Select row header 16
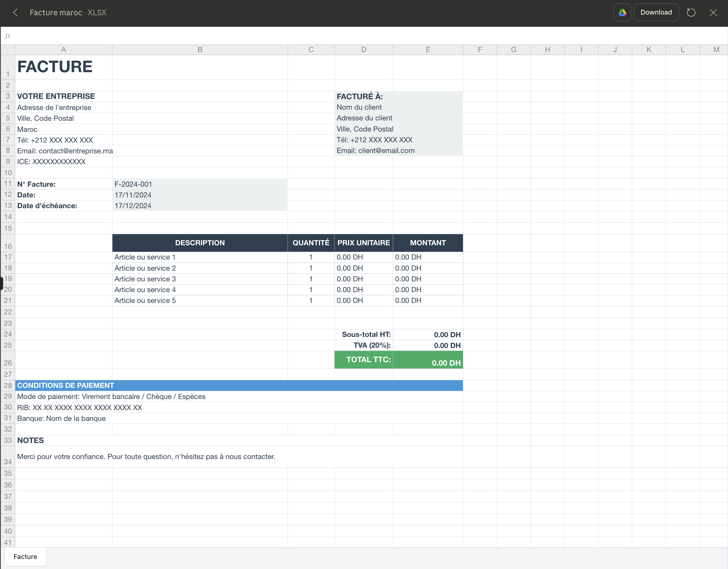Viewport: 728px width, 569px height. (8, 246)
